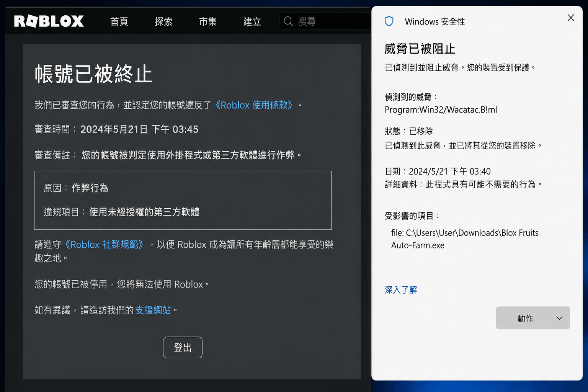Select the Program:Win32/Wacatac.B!ml threat name
The height and width of the screenshot is (392, 588).
coord(441,110)
